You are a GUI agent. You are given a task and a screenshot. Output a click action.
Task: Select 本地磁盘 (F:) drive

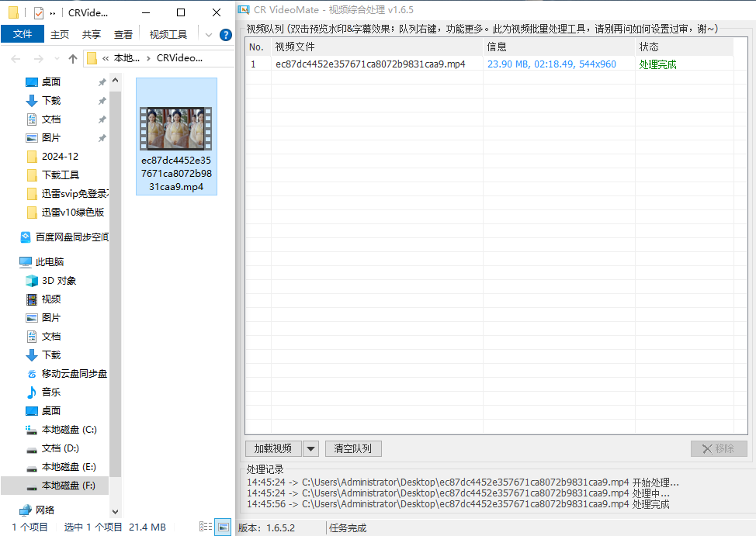68,486
